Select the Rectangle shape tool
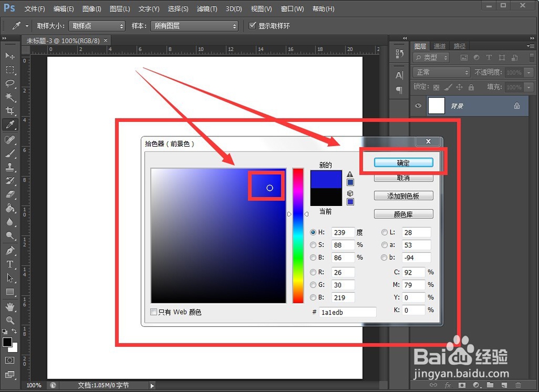This screenshot has width=539, height=392. pyautogui.click(x=10, y=292)
